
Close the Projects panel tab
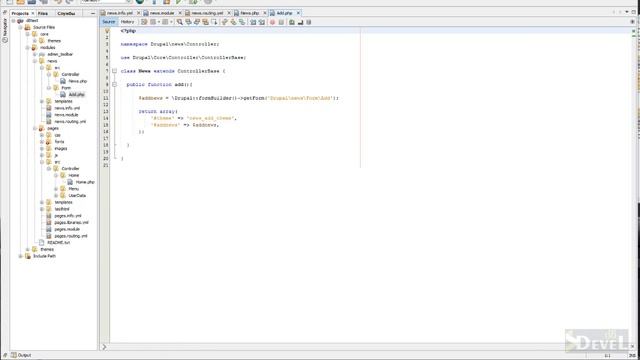pyautogui.click(x=33, y=13)
